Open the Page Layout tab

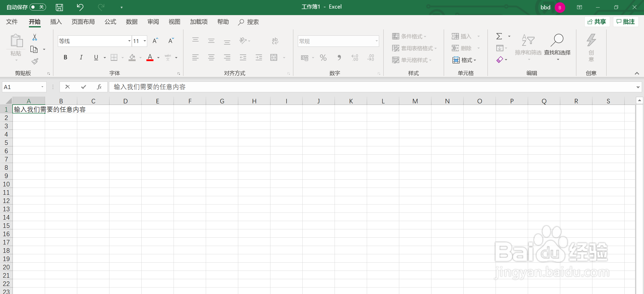pos(83,22)
